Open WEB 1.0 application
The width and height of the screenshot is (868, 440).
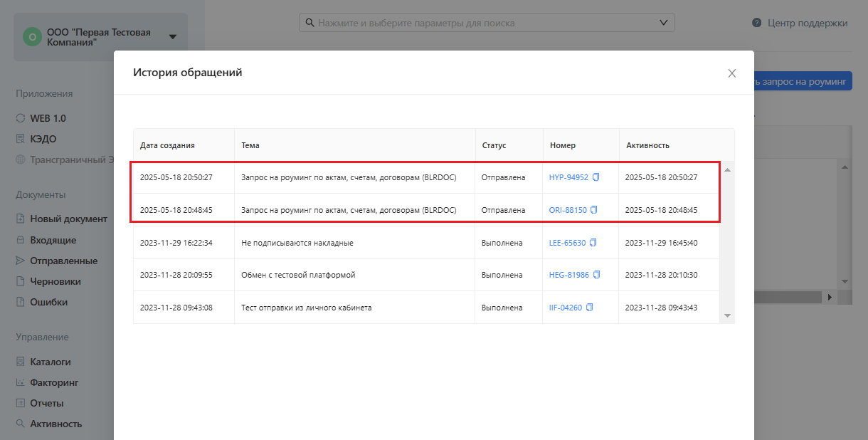tap(48, 118)
